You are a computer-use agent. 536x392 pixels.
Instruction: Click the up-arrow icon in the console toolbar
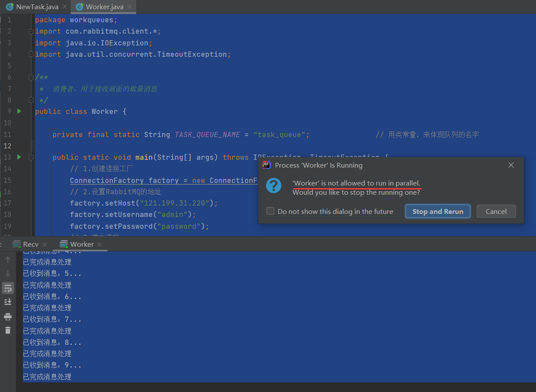pos(8,260)
